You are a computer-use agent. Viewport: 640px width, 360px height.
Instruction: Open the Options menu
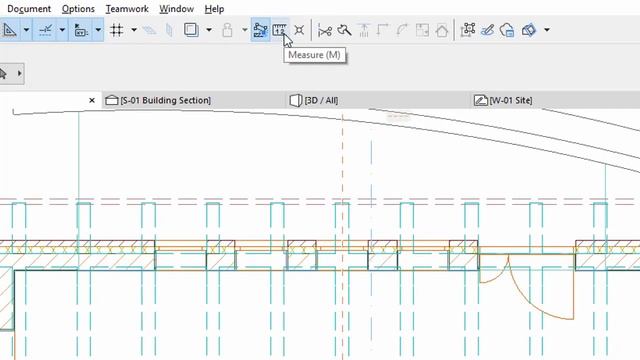pos(78,9)
